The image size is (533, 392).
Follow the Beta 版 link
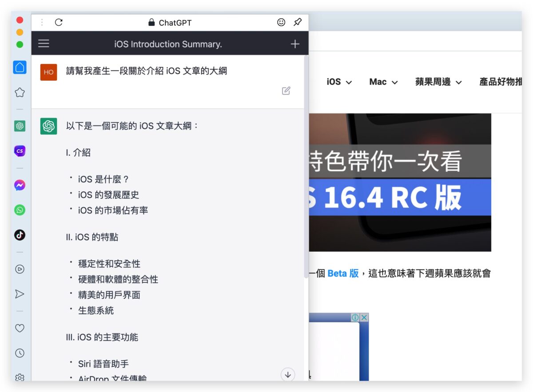click(343, 273)
